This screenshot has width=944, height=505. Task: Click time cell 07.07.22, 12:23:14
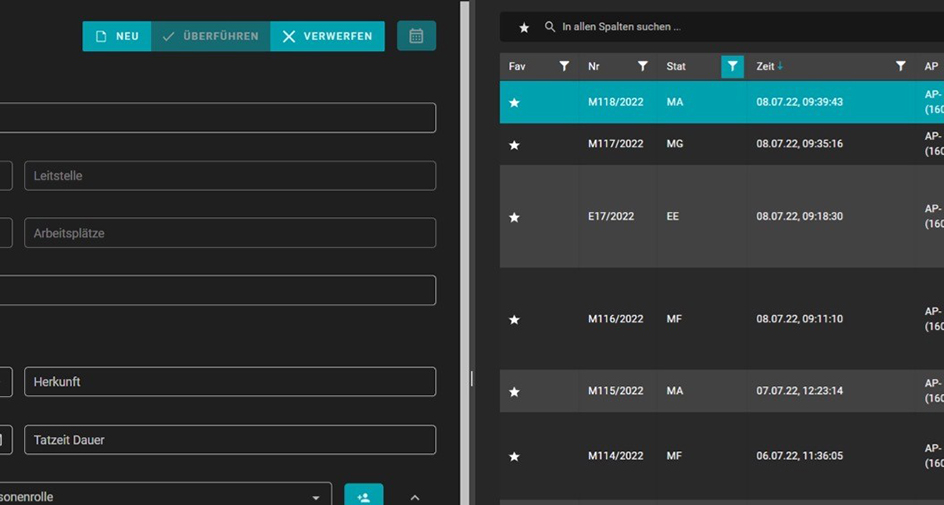pyautogui.click(x=800, y=391)
